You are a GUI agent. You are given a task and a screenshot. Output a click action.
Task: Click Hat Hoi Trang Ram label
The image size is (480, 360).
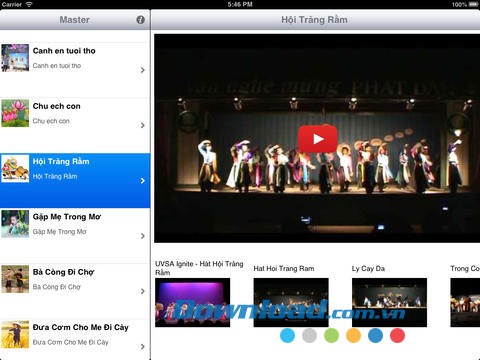pyautogui.click(x=284, y=269)
